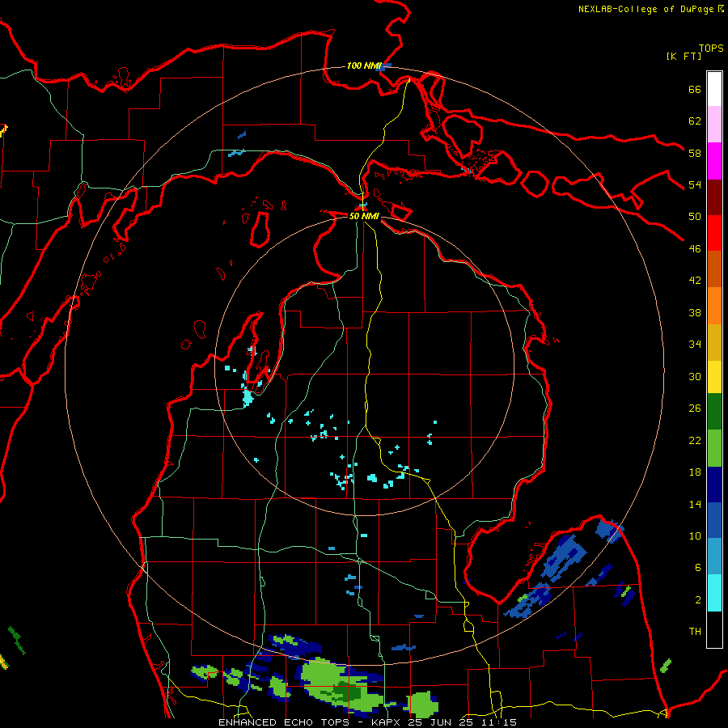Click the dark green 30 kft legend swatch
This screenshot has width=728, height=728.
(x=714, y=412)
